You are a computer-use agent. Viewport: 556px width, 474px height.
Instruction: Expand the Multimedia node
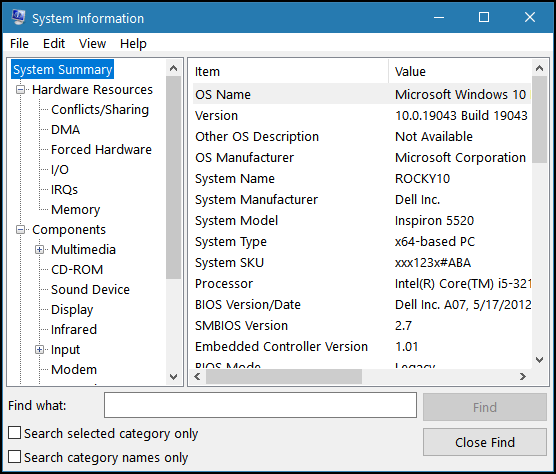(39, 250)
